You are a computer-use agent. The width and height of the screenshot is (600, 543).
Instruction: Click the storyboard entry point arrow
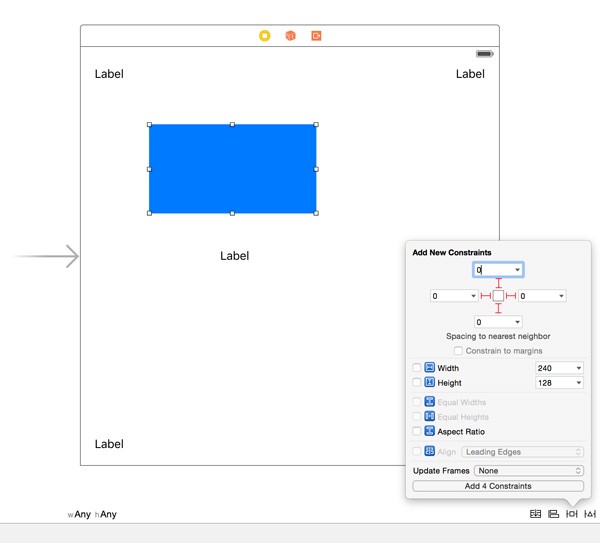pyautogui.click(x=46, y=256)
